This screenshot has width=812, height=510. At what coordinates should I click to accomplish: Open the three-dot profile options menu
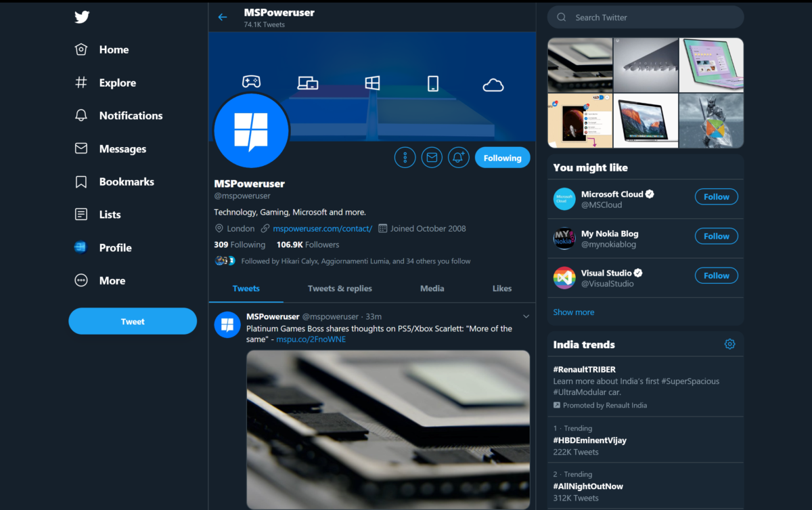tap(405, 158)
